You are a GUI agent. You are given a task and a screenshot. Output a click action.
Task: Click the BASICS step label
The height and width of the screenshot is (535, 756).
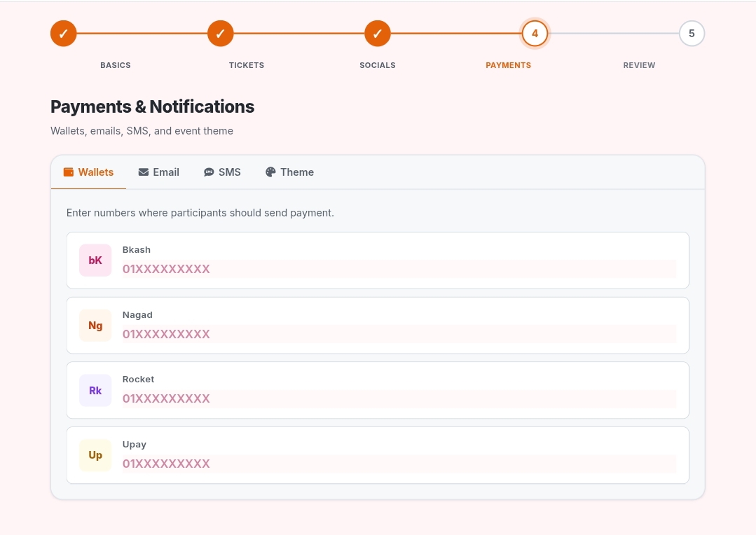pos(116,65)
